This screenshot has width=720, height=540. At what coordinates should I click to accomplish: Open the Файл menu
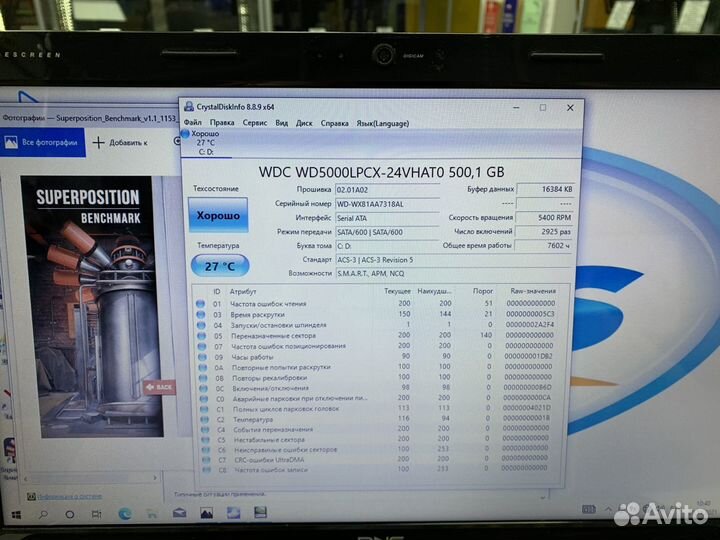[192, 123]
